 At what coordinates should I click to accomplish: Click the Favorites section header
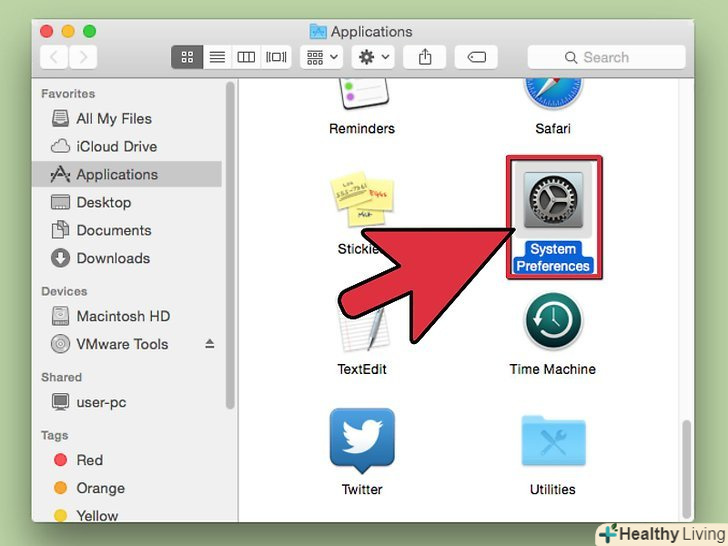coord(68,94)
